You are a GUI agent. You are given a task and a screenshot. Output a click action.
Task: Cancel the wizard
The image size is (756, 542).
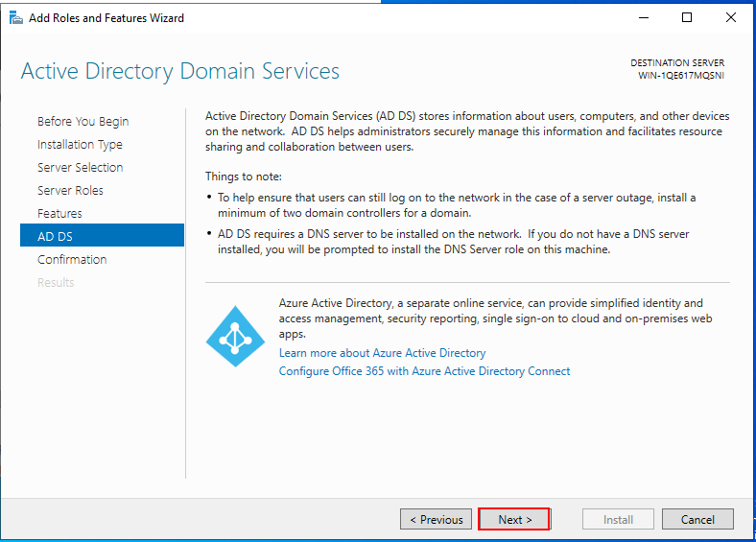point(697,519)
